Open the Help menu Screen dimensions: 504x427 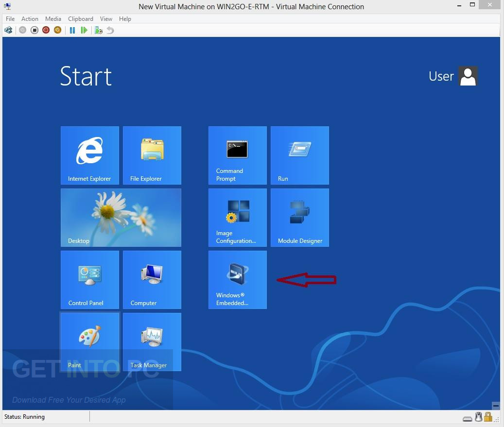pos(125,19)
